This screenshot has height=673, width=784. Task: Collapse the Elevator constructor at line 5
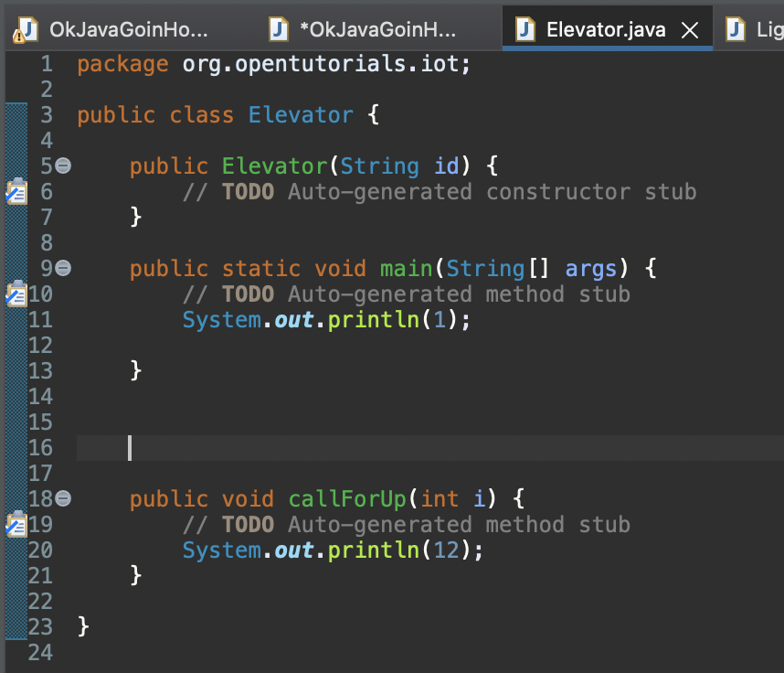click(63, 166)
